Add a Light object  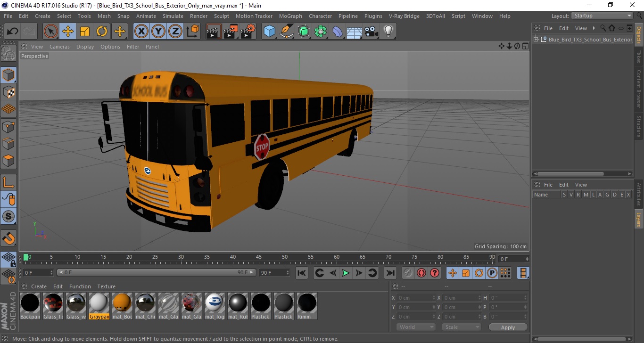pyautogui.click(x=388, y=32)
